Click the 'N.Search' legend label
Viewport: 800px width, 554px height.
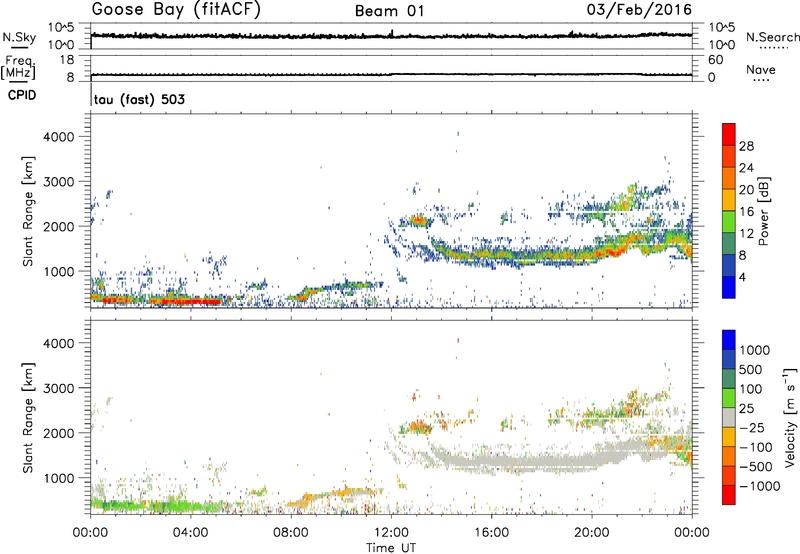pos(773,37)
